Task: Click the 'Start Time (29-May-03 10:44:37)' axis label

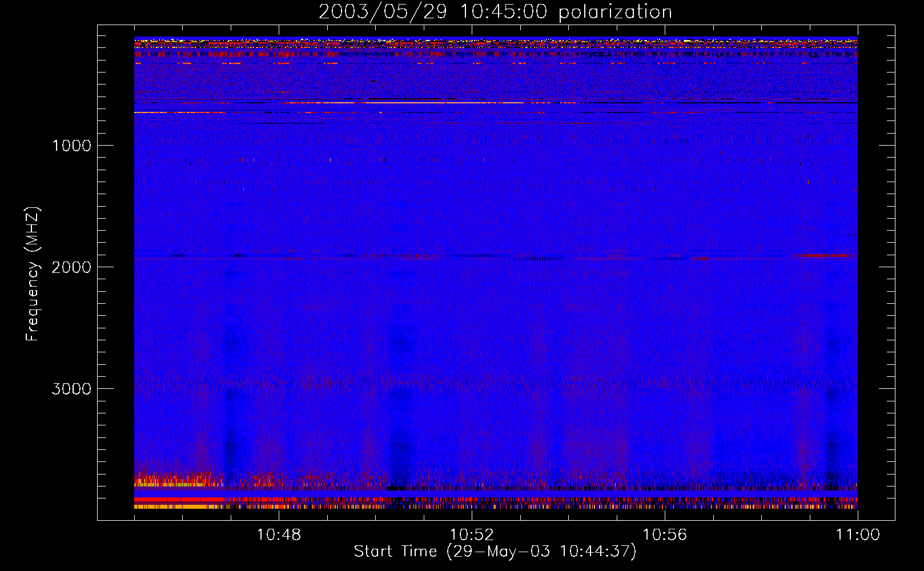Action: click(495, 552)
